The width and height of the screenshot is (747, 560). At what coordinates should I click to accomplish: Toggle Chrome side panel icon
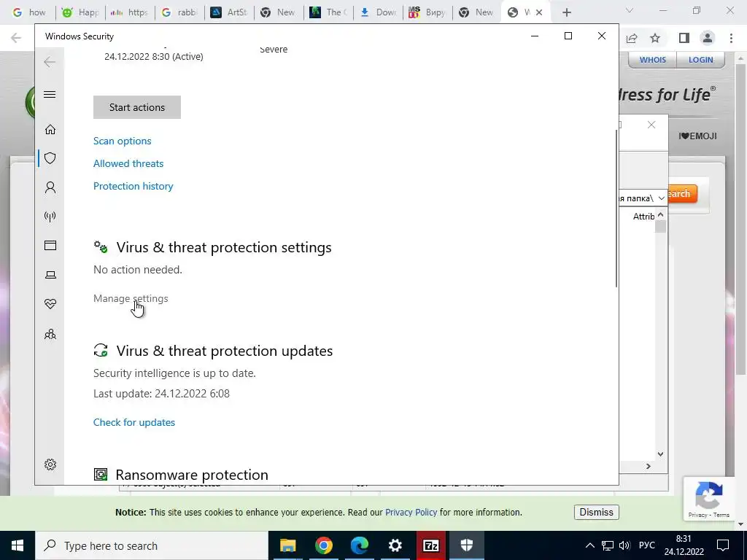684,38
